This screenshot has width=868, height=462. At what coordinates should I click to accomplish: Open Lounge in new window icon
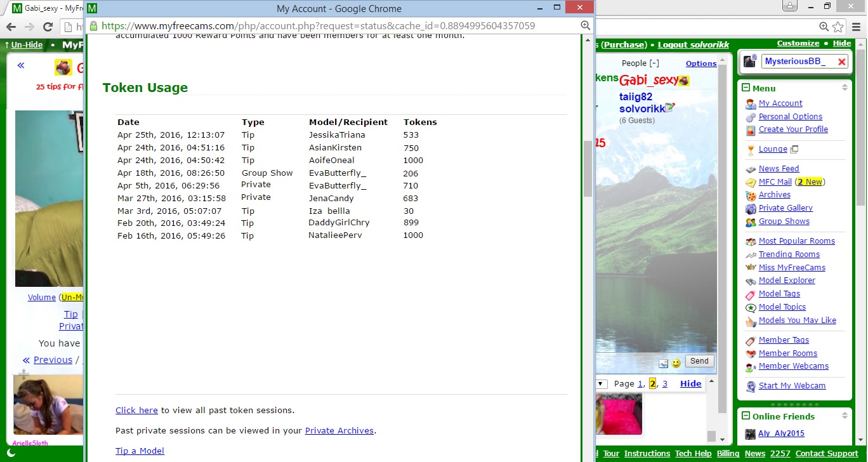point(794,150)
